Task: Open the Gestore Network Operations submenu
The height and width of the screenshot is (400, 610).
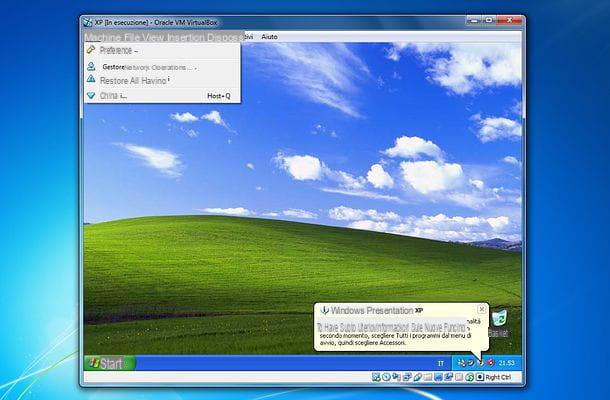Action: point(162,67)
